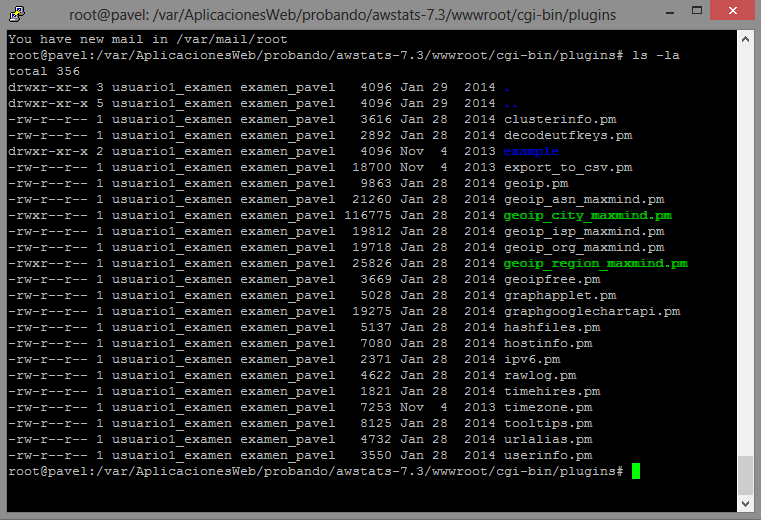Click the export_to_csv.pm filename
This screenshot has height=520, width=761.
coord(567,167)
